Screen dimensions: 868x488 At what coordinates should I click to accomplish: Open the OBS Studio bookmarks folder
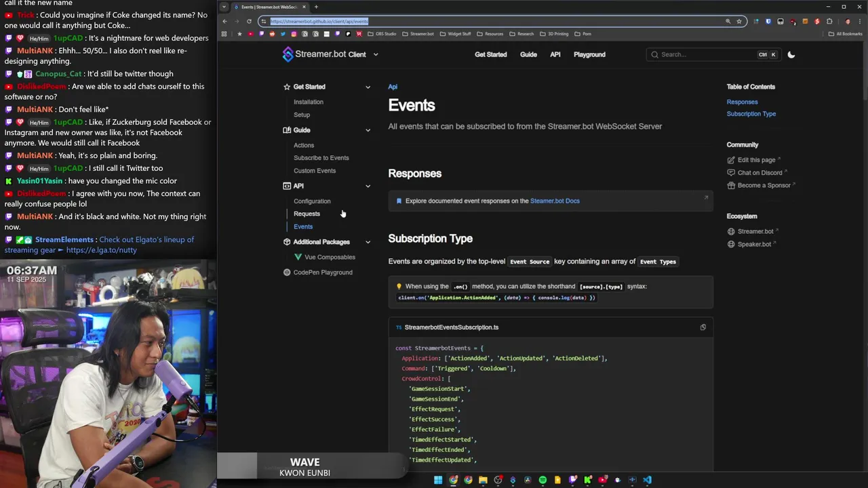pyautogui.click(x=382, y=34)
